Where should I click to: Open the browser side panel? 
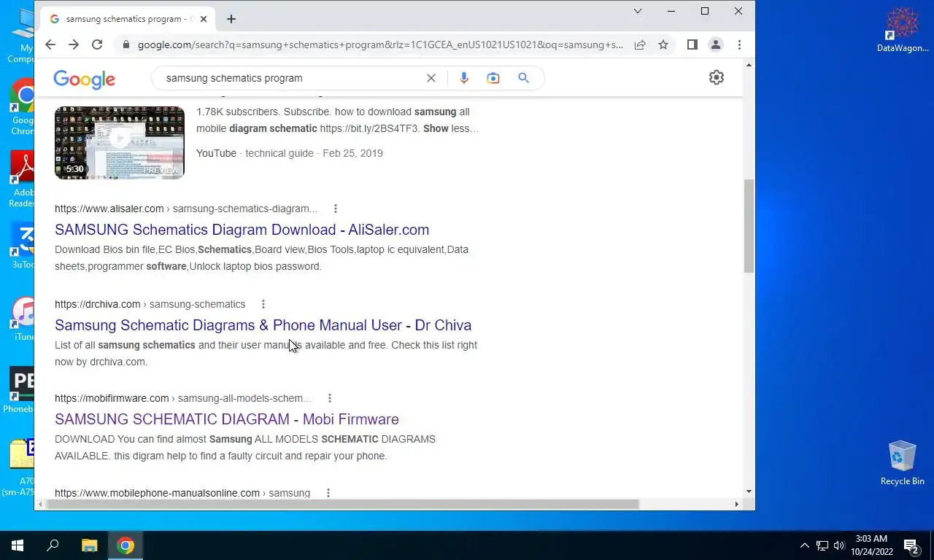click(692, 44)
